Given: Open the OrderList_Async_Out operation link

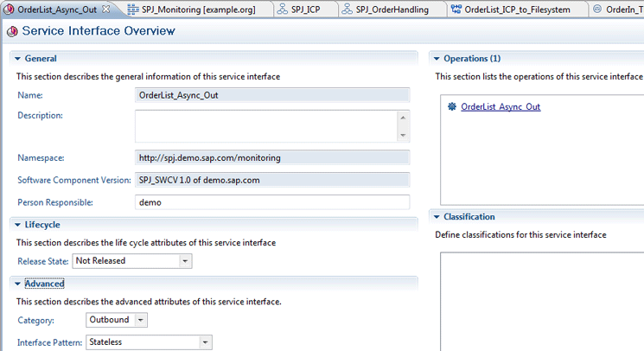Looking at the screenshot, I should tap(501, 107).
